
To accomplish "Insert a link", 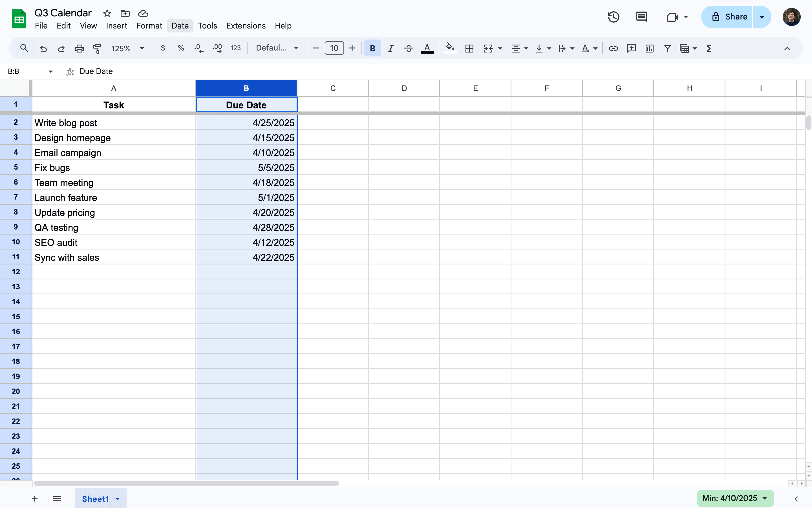I will pyautogui.click(x=613, y=49).
